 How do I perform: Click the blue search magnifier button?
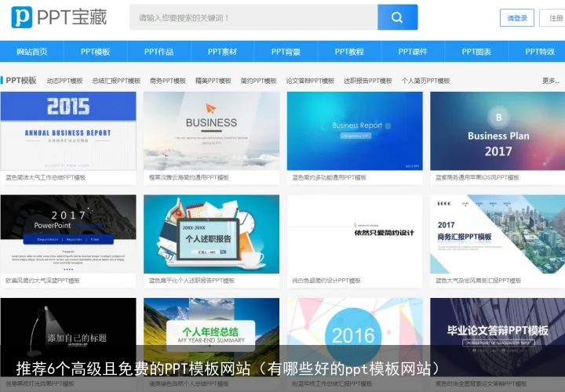tap(397, 17)
